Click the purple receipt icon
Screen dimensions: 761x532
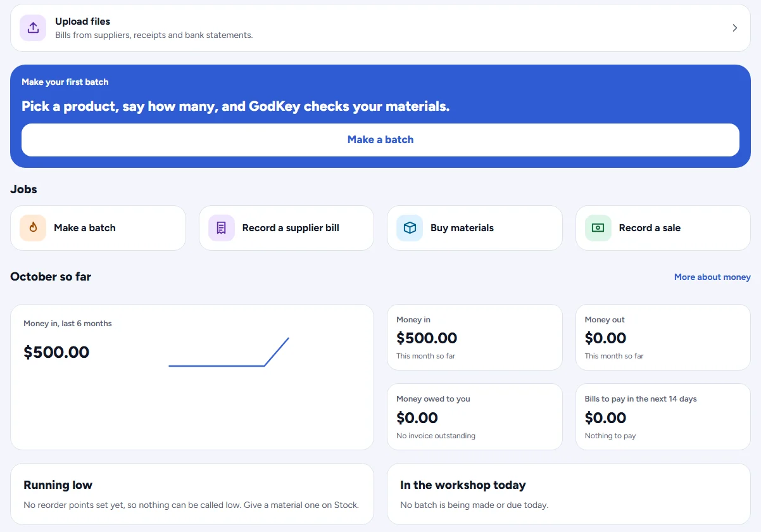point(222,228)
